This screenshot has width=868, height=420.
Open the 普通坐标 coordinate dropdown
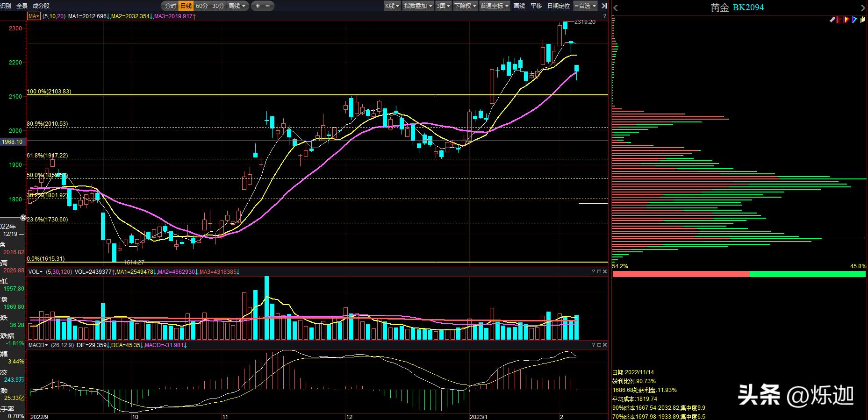[x=495, y=6]
